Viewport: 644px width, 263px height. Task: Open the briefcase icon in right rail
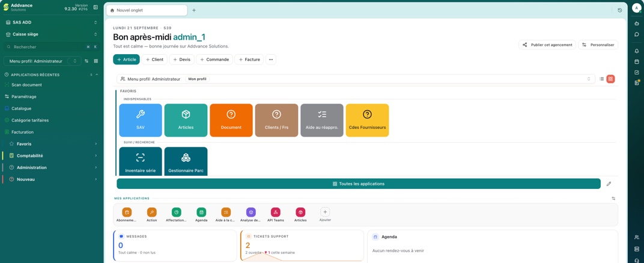637,24
